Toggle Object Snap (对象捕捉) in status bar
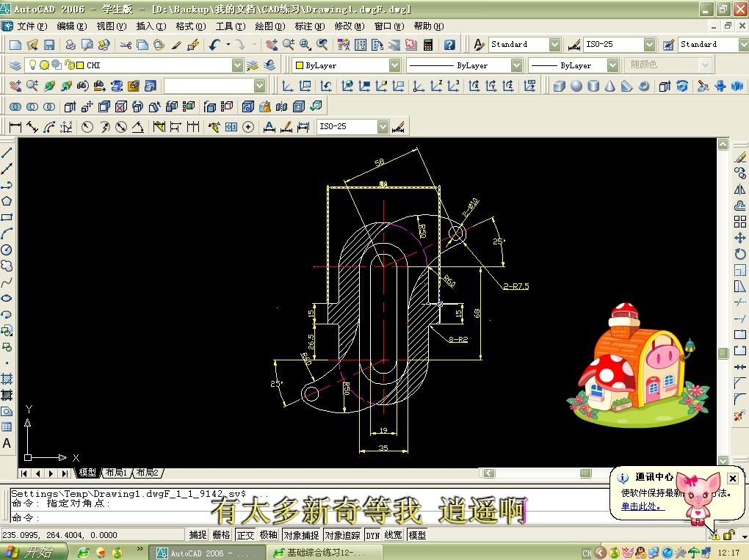This screenshot has height=560, width=749. pyautogui.click(x=301, y=535)
